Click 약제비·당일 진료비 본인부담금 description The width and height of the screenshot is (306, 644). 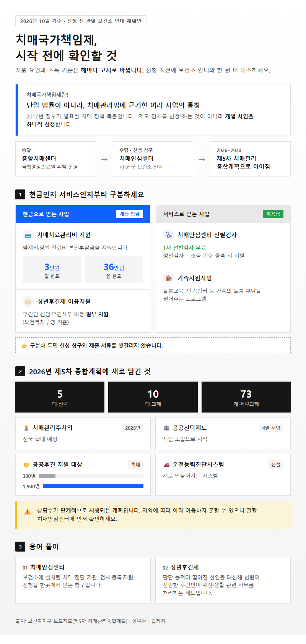click(76, 248)
